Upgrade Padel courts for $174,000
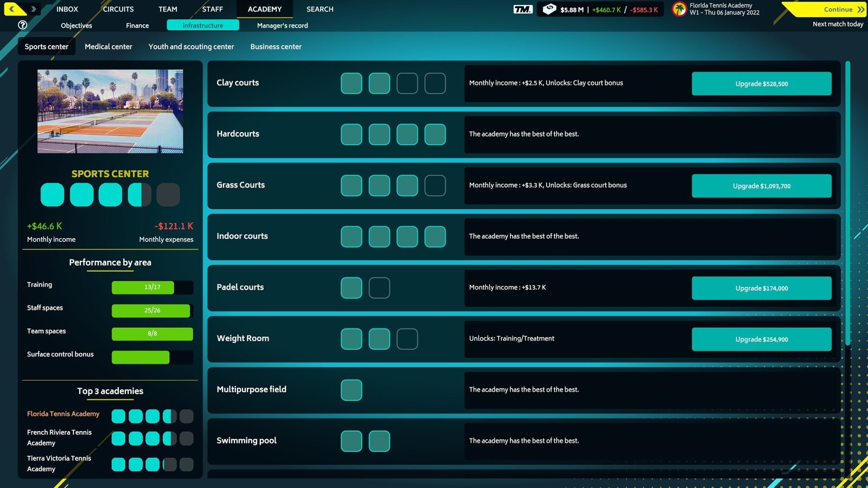Screen dimensions: 868x488 point(761,288)
